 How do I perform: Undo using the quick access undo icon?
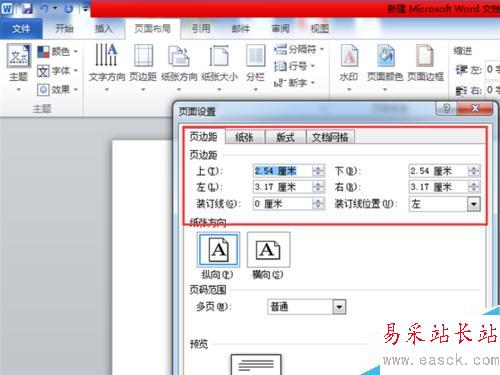tap(45, 9)
